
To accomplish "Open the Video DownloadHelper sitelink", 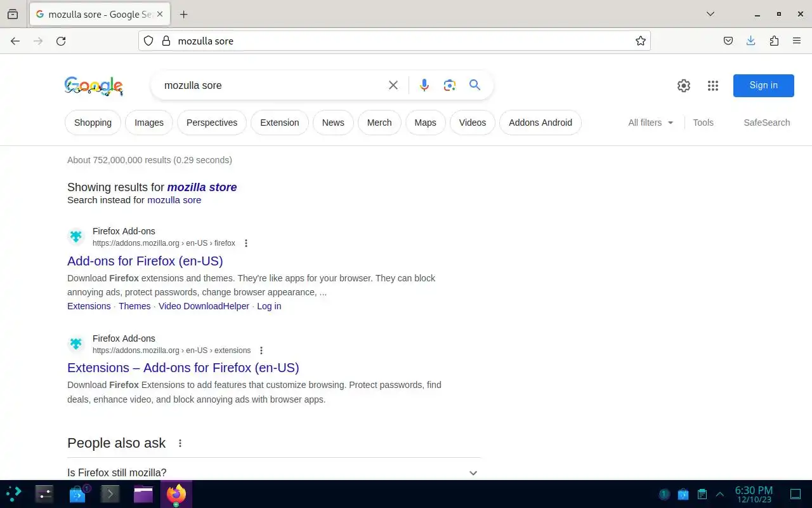I will pyautogui.click(x=204, y=306).
